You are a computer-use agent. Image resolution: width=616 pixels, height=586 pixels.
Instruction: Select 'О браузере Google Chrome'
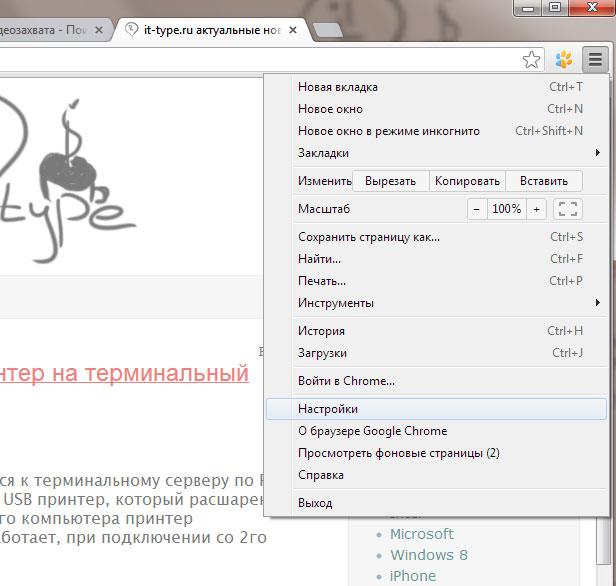point(436,431)
